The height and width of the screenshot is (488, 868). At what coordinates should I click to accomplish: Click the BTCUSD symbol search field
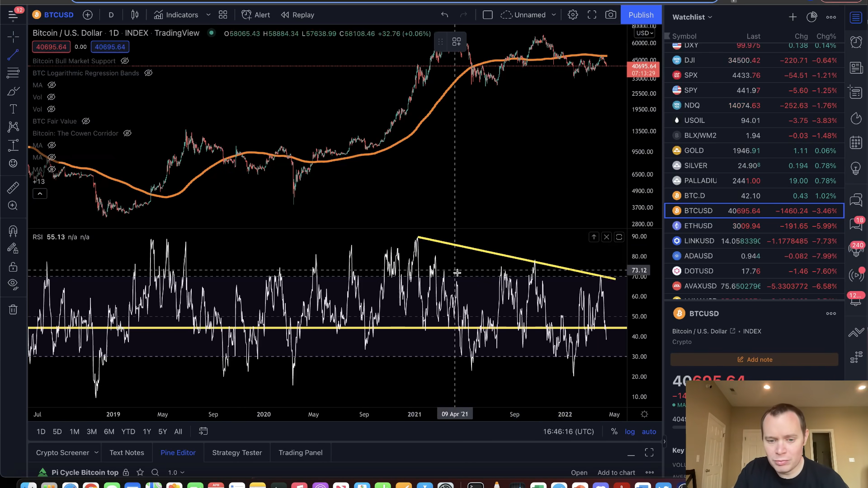pos(53,15)
